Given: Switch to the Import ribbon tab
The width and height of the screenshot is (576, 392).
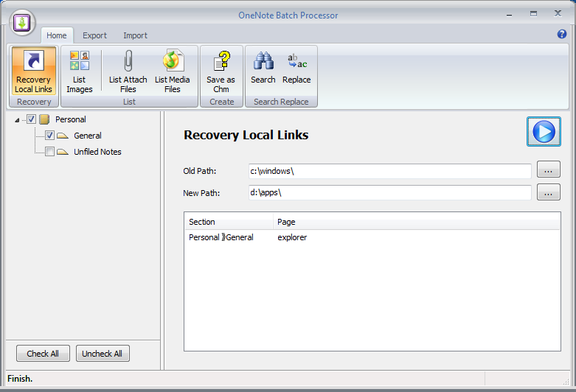Looking at the screenshot, I should coord(135,35).
